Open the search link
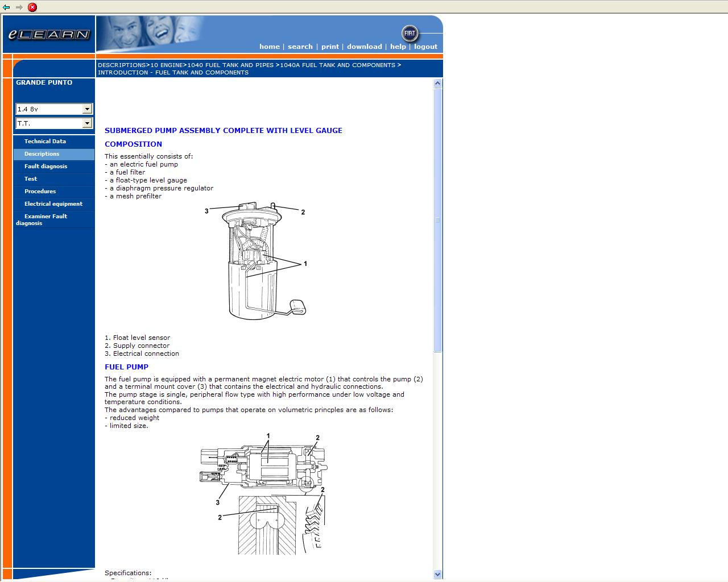This screenshot has width=728, height=582. pyautogui.click(x=300, y=47)
